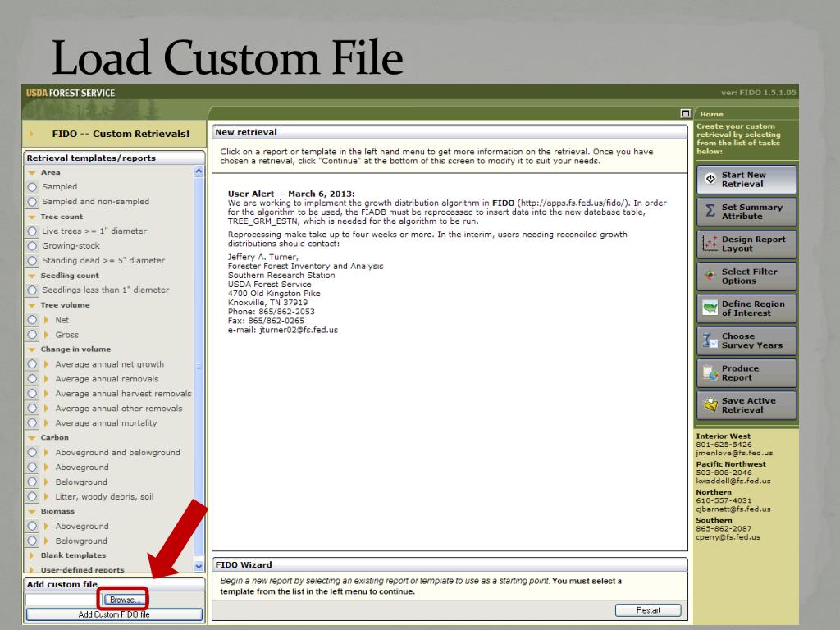This screenshot has height=630, width=840.
Task: Select the Net tree volume radio button
Action: click(x=32, y=320)
